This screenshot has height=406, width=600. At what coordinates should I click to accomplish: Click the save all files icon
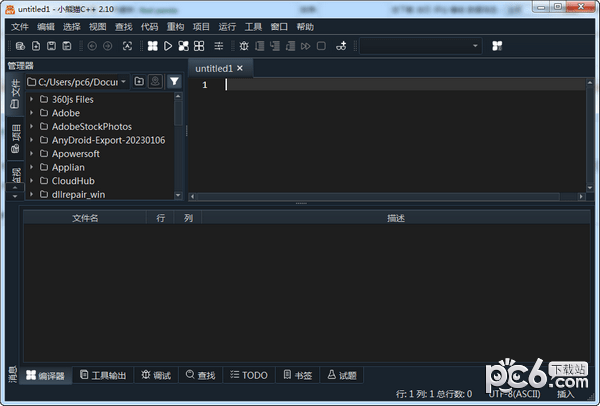coord(67,46)
